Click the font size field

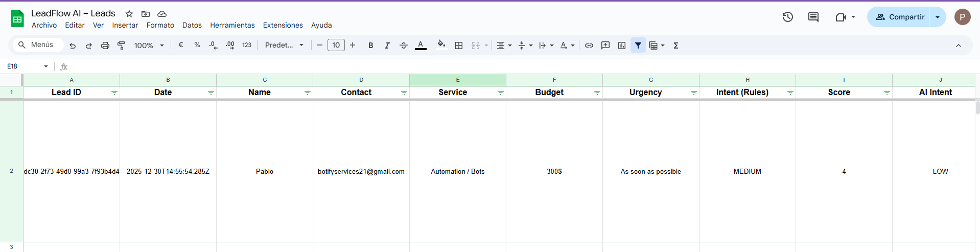point(336,45)
